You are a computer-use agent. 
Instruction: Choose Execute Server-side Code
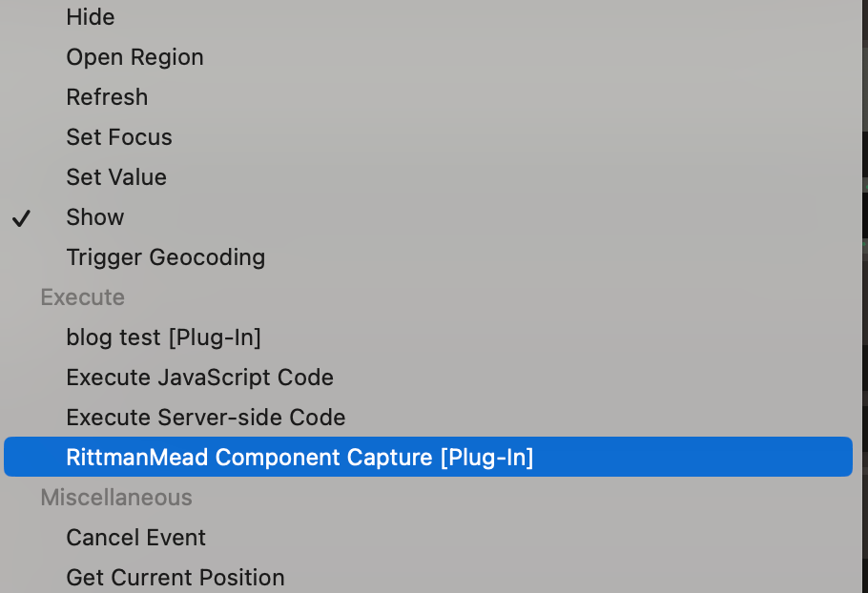pos(205,418)
